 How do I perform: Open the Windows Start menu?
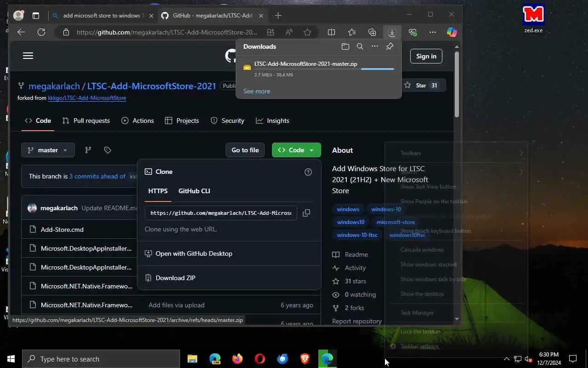pyautogui.click(x=11, y=359)
